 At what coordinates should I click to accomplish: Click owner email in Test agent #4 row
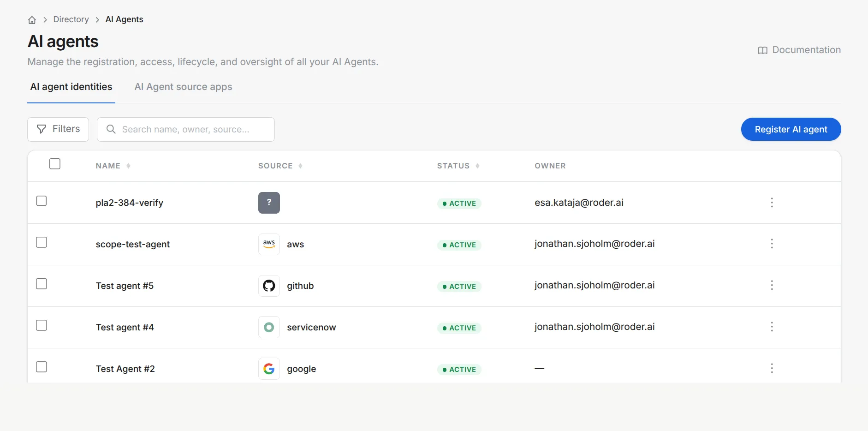[595, 327]
